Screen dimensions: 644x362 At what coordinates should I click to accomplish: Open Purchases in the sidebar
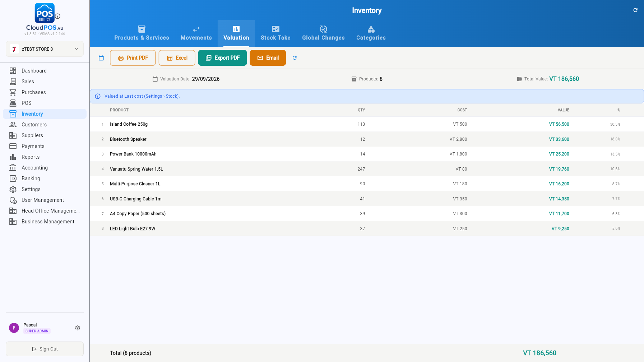point(45,92)
